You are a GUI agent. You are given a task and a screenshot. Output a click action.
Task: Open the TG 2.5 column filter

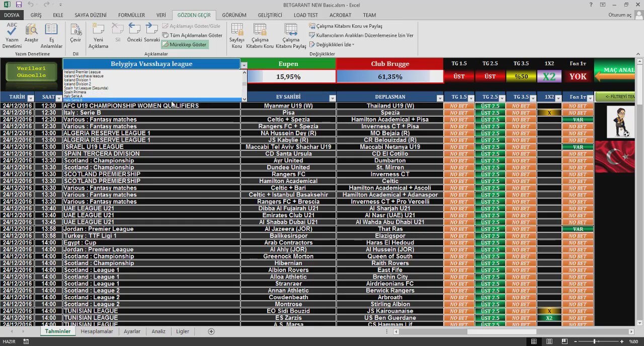502,98
